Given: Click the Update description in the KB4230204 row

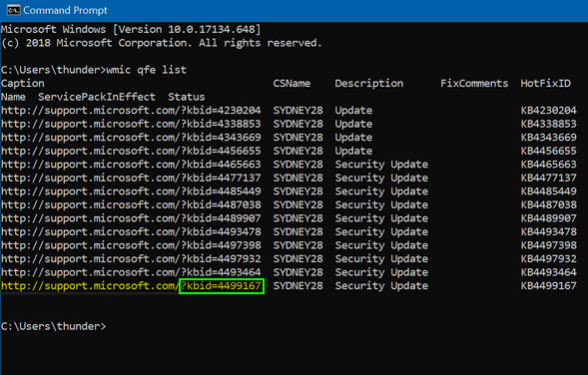Looking at the screenshot, I should pos(353,110).
